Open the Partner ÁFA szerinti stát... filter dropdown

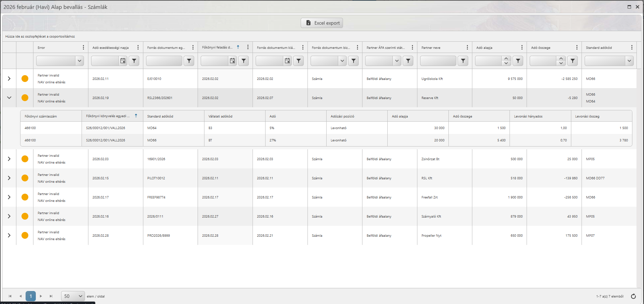(397, 61)
